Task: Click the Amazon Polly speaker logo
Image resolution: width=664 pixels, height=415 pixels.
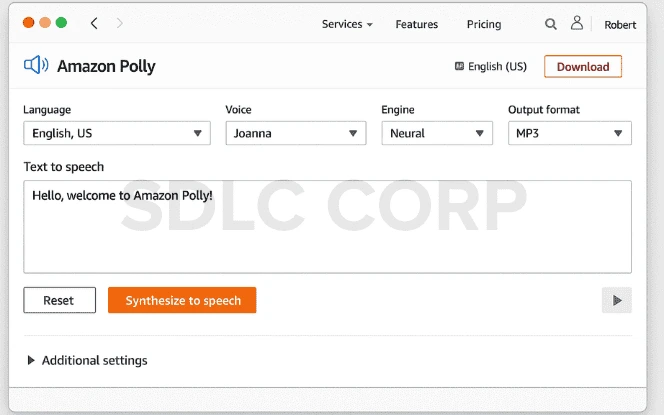Action: pos(36,65)
